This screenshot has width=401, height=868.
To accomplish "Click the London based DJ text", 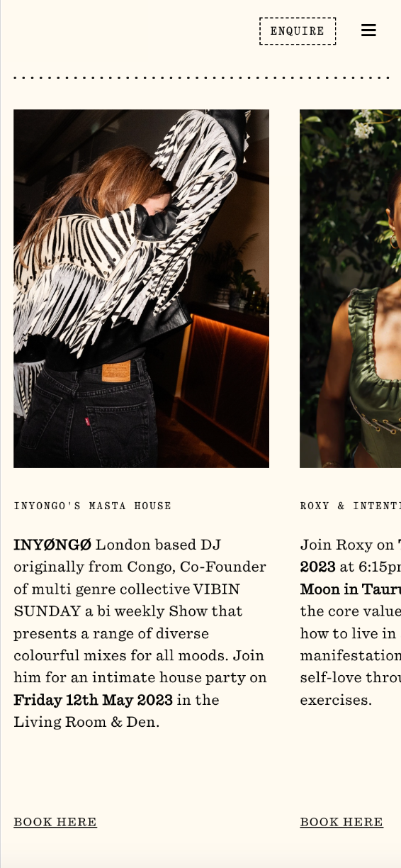I will pos(158,545).
